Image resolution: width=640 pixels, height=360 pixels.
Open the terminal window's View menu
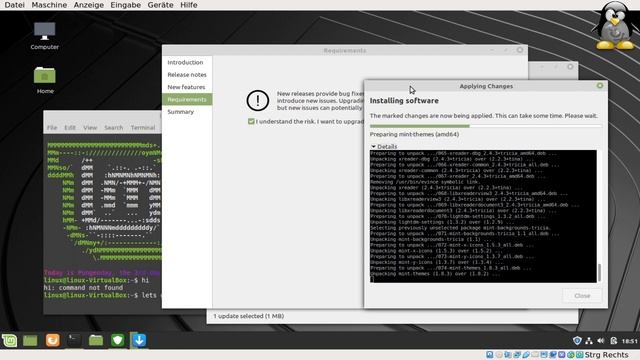click(x=90, y=128)
